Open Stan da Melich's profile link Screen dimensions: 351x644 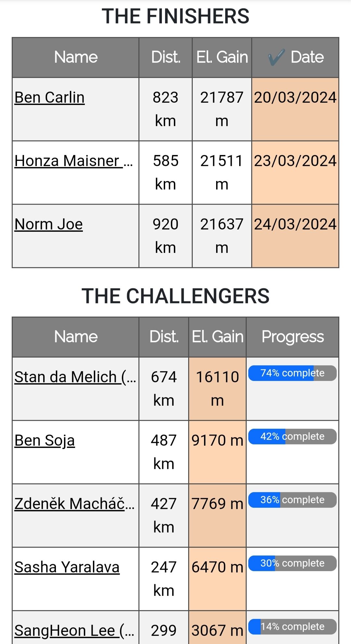point(75,377)
